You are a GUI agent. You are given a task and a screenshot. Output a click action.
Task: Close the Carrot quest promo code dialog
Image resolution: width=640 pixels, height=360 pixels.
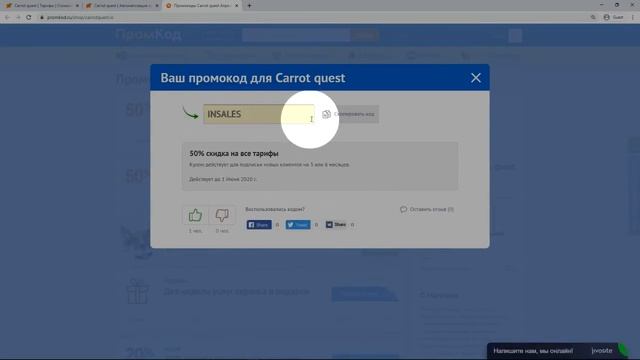tap(476, 78)
